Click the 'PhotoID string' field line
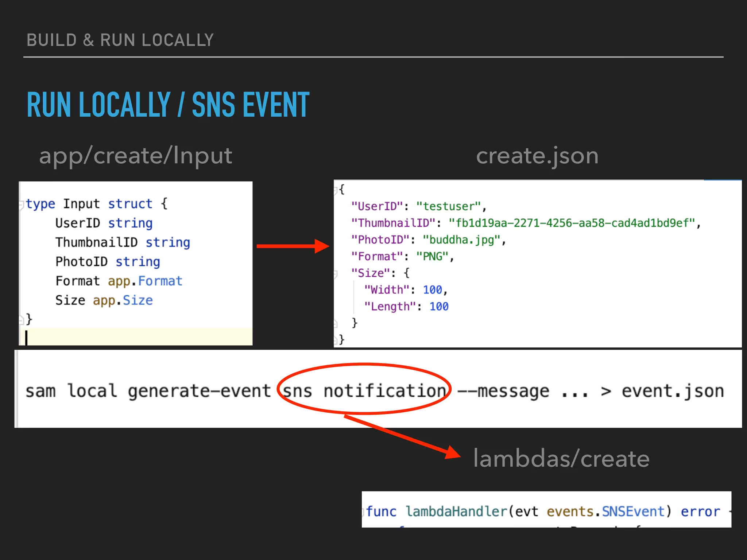The height and width of the screenshot is (560, 747). (108, 261)
